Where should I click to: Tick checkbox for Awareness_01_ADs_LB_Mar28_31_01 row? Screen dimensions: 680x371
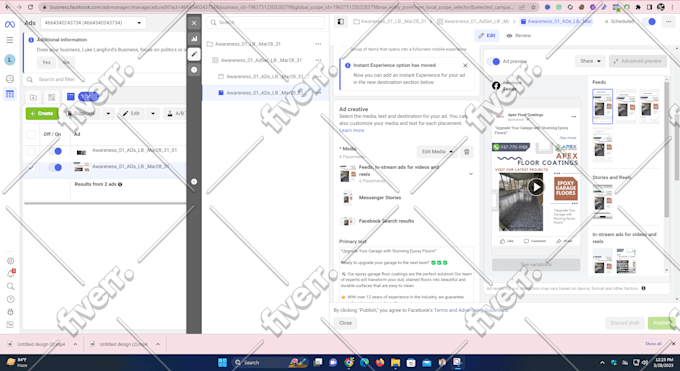point(31,151)
